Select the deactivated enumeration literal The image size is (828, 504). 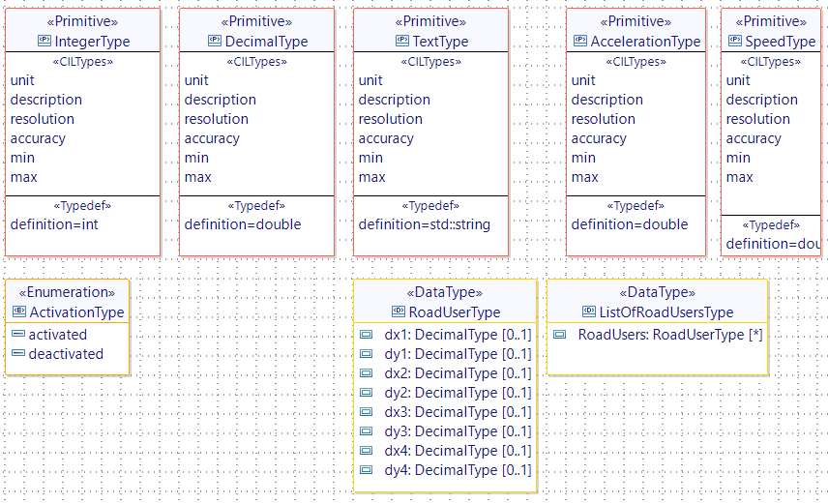[66, 354]
